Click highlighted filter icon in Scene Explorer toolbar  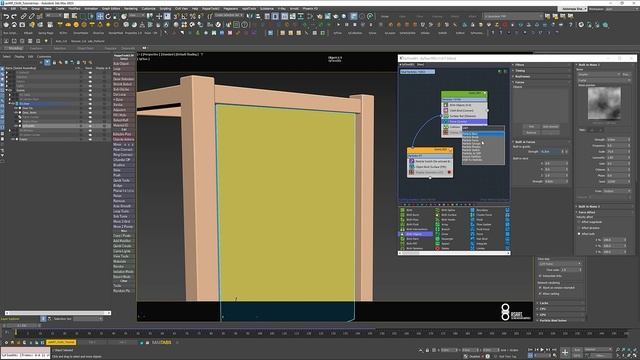(x=47, y=62)
